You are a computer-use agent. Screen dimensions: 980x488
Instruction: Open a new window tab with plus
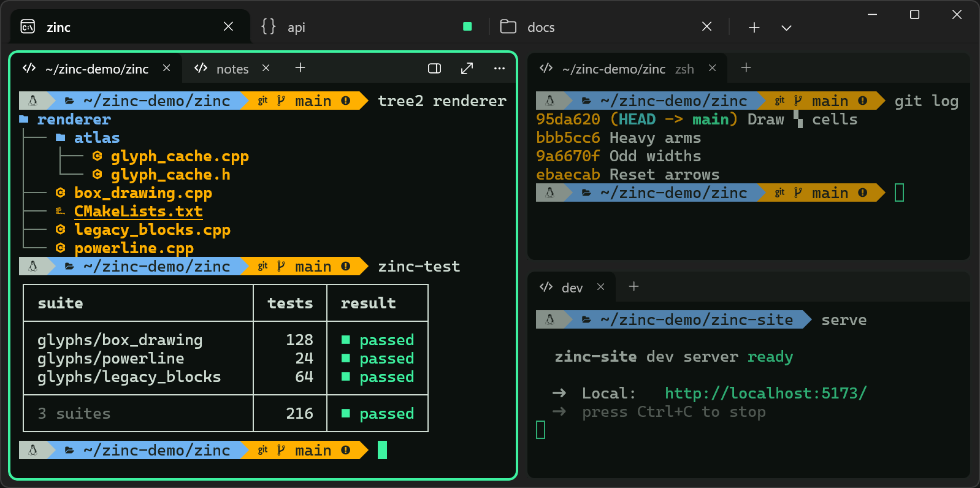[x=754, y=27]
